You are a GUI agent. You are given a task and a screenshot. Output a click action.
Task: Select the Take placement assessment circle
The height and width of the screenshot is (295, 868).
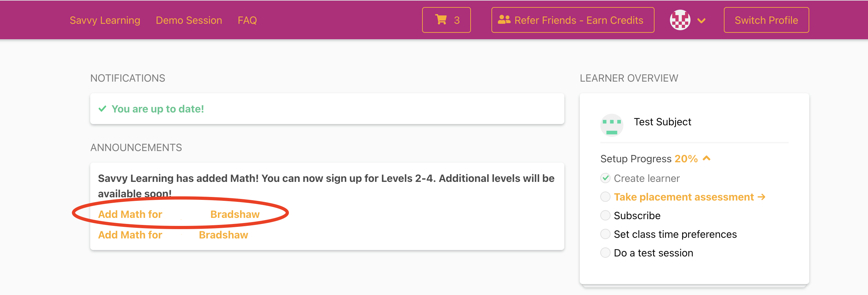coord(605,197)
